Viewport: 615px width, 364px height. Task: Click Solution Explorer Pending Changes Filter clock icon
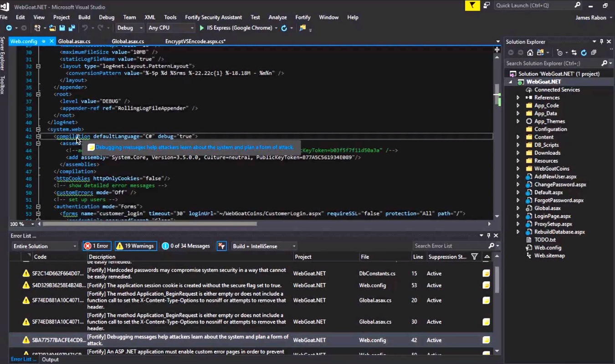pos(560,53)
